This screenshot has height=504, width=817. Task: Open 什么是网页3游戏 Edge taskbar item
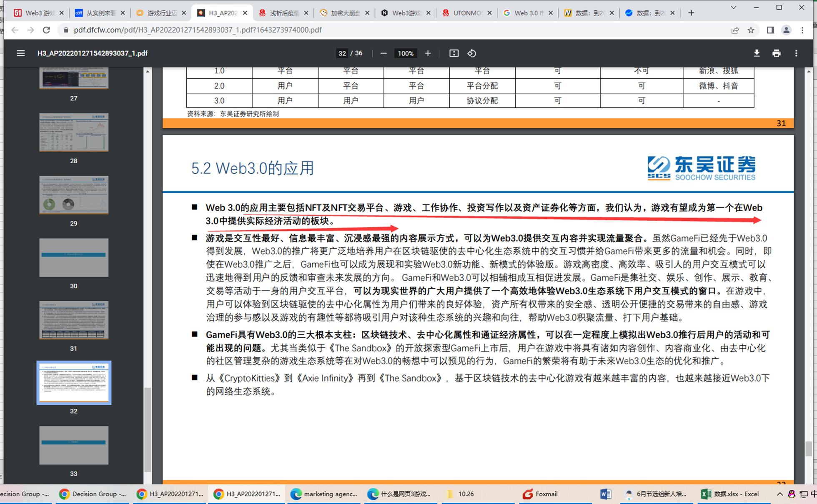400,494
